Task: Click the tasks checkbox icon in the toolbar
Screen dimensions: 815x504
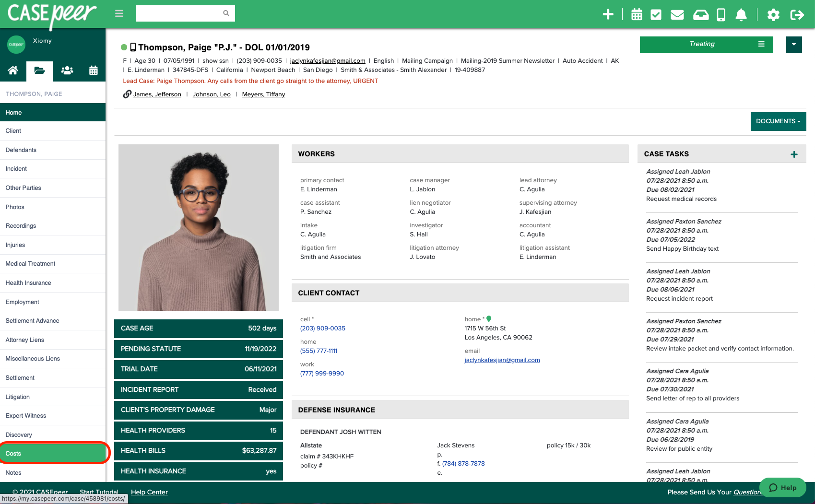Action: click(657, 14)
